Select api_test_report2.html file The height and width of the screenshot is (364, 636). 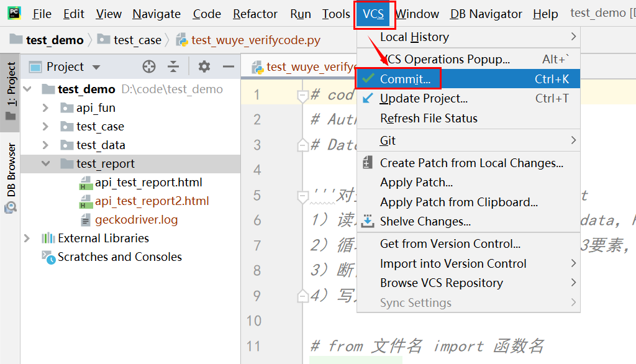coord(152,201)
